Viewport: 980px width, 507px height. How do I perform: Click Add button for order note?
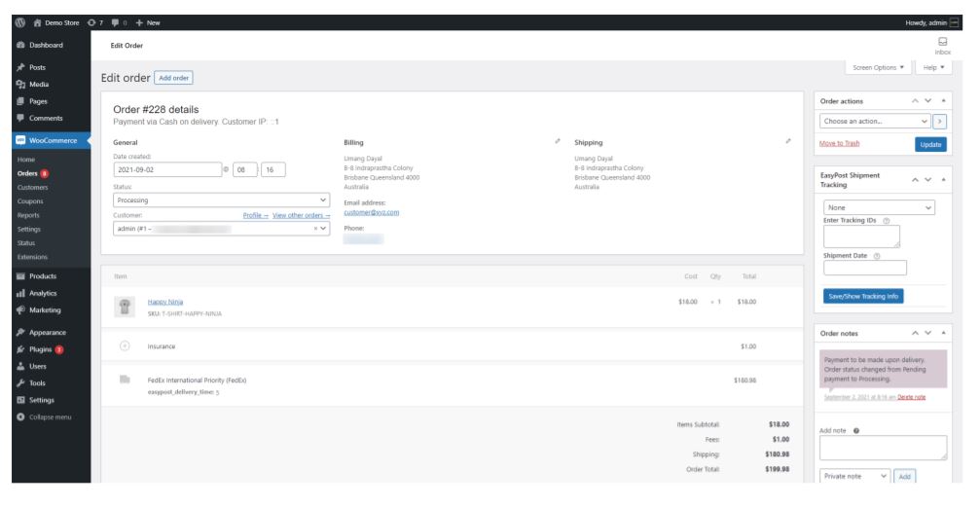[904, 477]
